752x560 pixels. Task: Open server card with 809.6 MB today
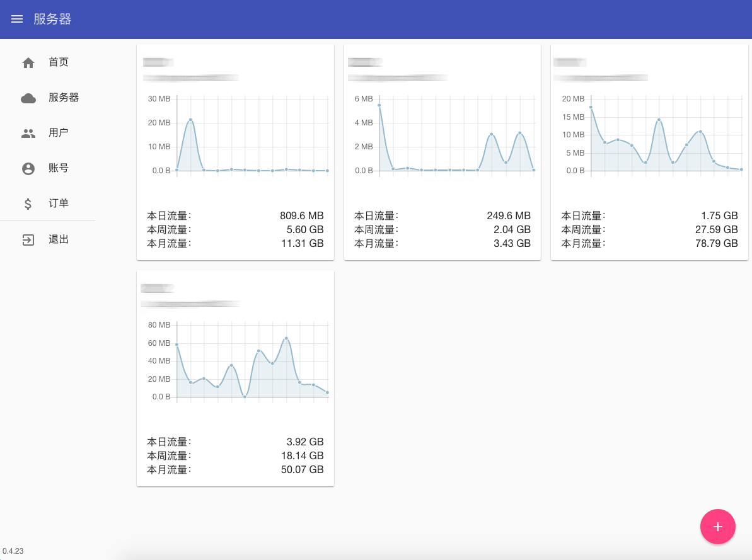click(235, 152)
